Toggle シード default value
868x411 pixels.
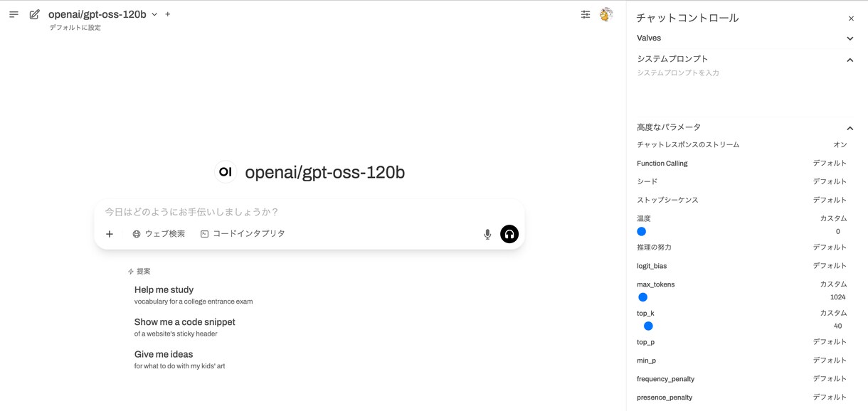830,182
